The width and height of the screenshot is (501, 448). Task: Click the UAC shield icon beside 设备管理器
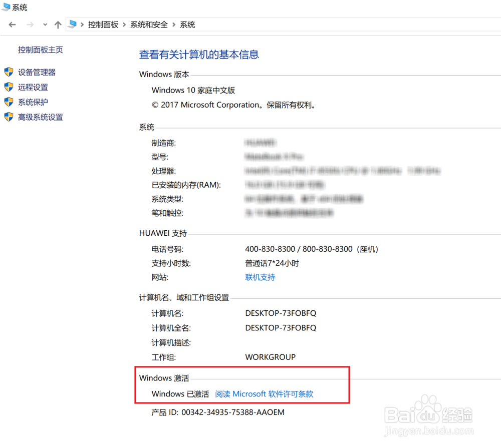[9, 72]
